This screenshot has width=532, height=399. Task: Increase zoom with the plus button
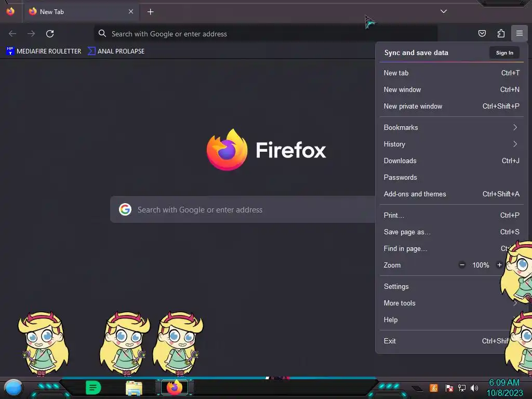pyautogui.click(x=499, y=265)
